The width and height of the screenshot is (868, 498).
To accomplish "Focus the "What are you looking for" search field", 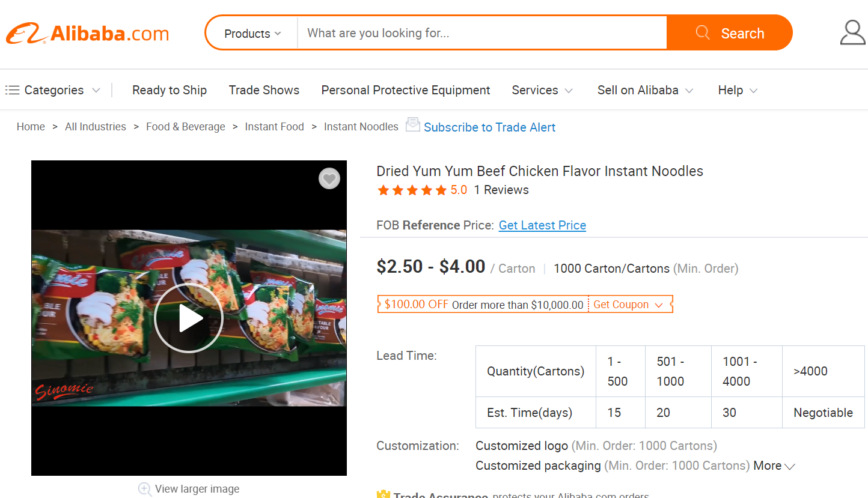I will [x=481, y=33].
